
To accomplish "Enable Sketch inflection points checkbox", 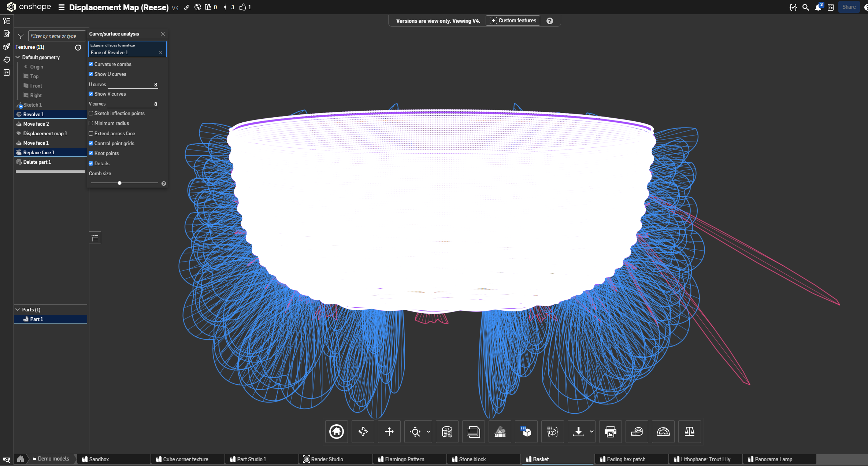I will [91, 114].
